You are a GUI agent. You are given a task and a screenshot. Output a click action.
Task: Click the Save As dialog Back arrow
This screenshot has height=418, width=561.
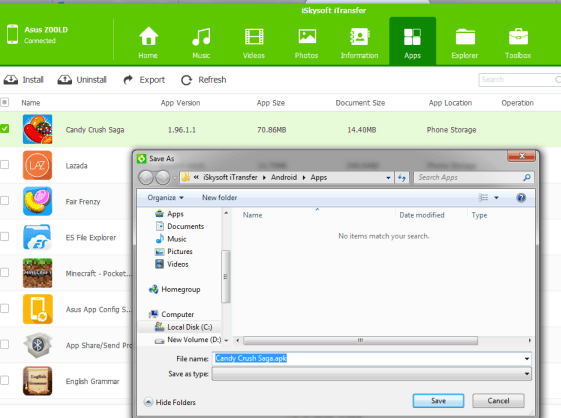coord(146,178)
